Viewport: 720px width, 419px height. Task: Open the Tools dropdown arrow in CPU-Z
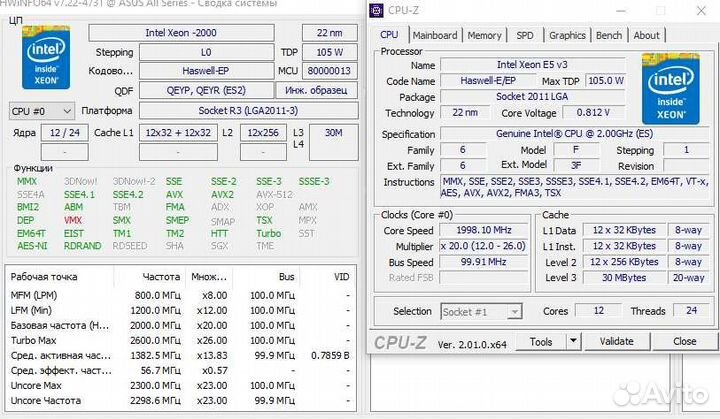click(x=573, y=341)
